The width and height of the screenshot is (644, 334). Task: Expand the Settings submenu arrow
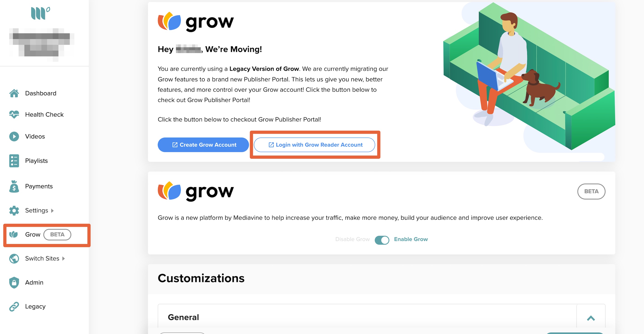coord(52,211)
